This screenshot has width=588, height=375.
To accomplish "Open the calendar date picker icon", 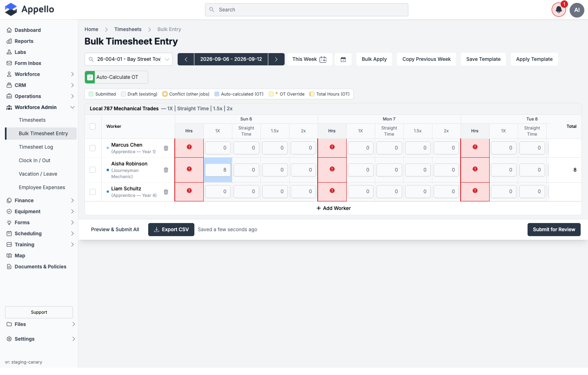I will tap(343, 59).
